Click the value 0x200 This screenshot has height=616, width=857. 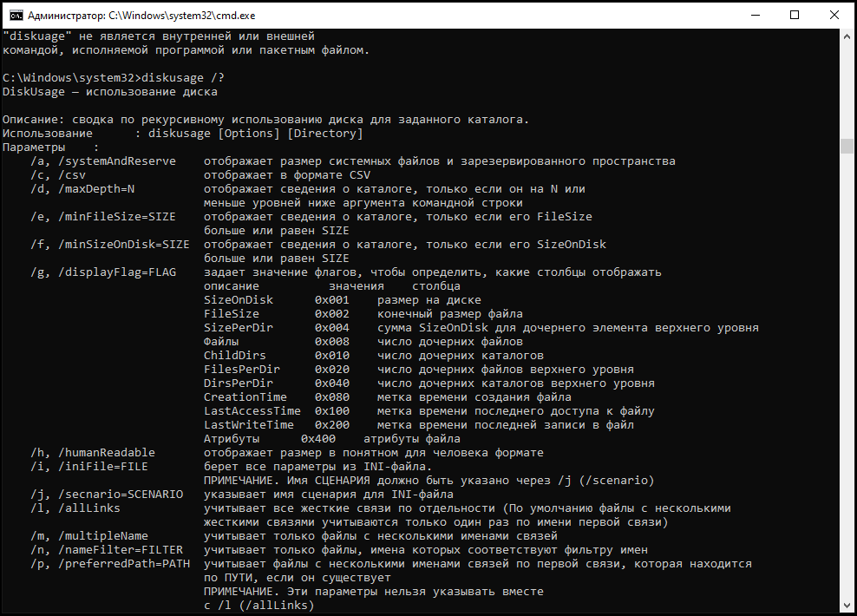point(331,425)
